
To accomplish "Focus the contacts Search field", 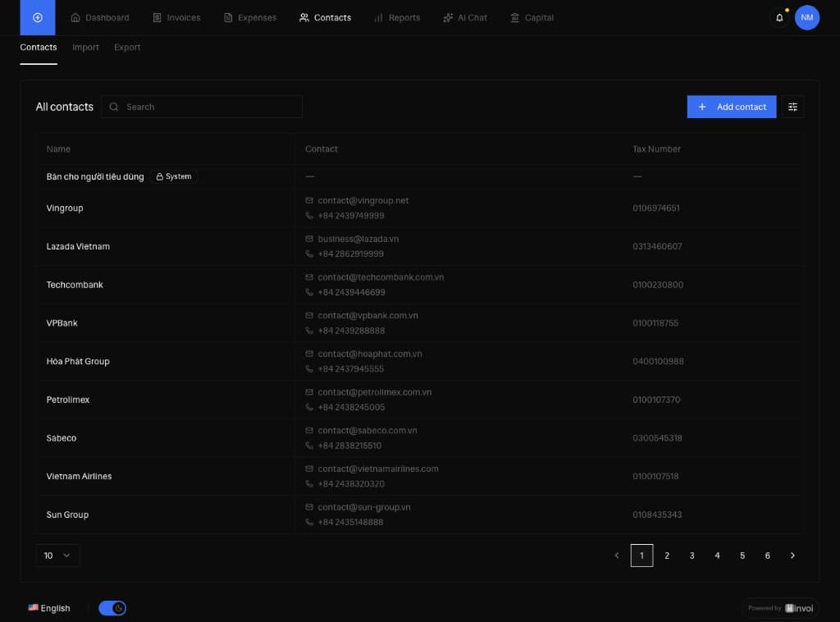I will (x=202, y=107).
